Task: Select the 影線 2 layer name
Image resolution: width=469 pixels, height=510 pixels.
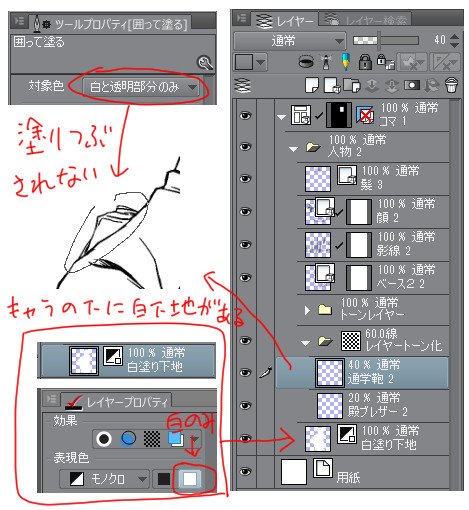Action: (x=393, y=251)
